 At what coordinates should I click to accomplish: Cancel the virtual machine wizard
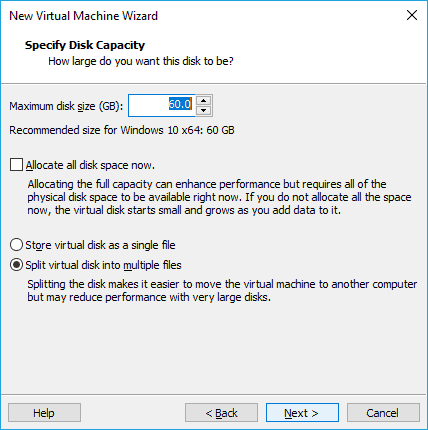[383, 413]
